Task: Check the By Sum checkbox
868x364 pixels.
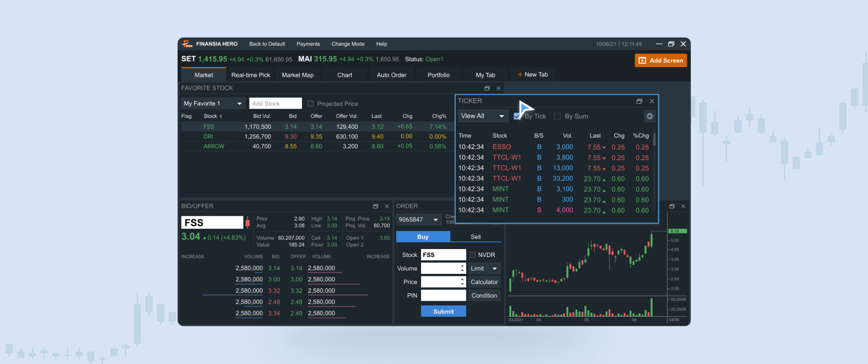Action: click(x=557, y=116)
